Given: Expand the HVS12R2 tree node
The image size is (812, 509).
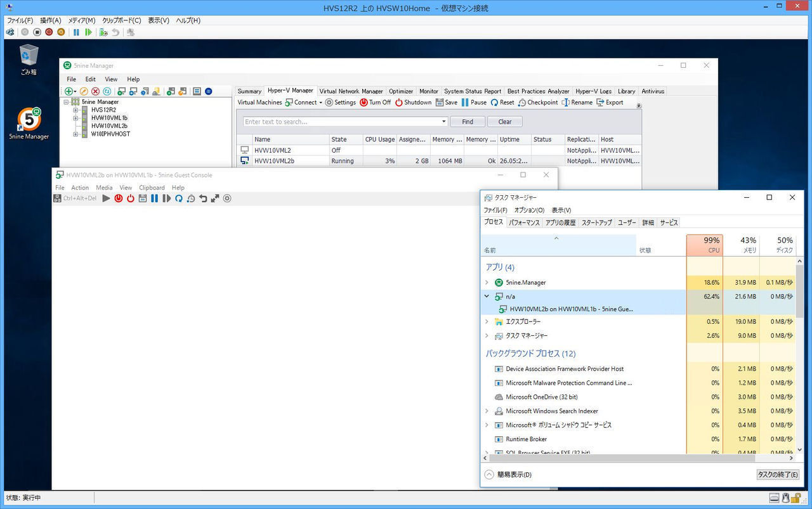Looking at the screenshot, I should coord(75,110).
